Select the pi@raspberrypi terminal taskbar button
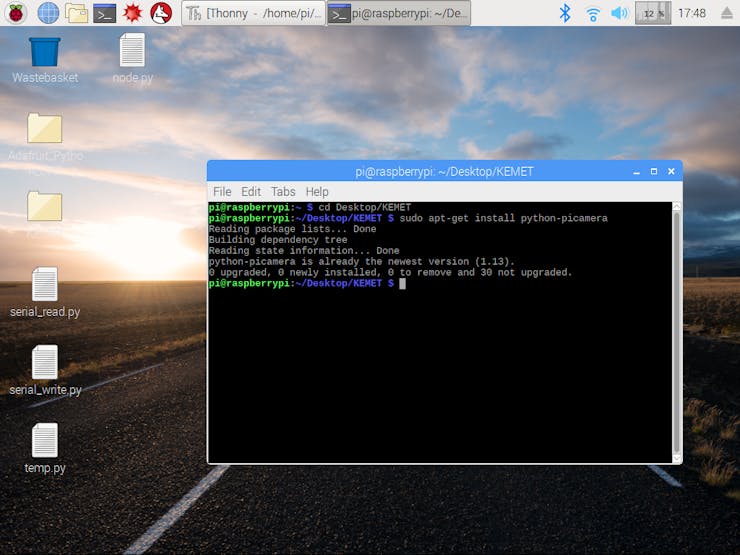Viewport: 740px width, 555px height. pos(399,13)
